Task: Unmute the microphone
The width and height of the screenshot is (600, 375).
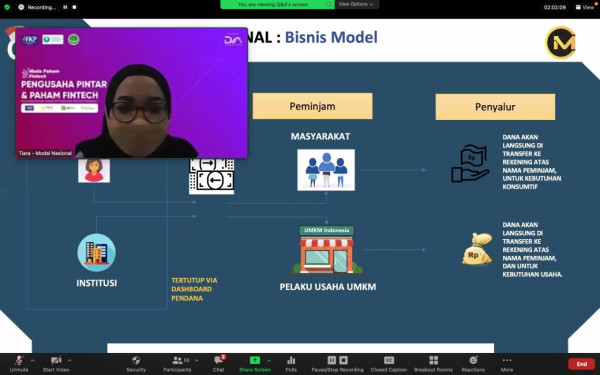Action: (x=19, y=364)
